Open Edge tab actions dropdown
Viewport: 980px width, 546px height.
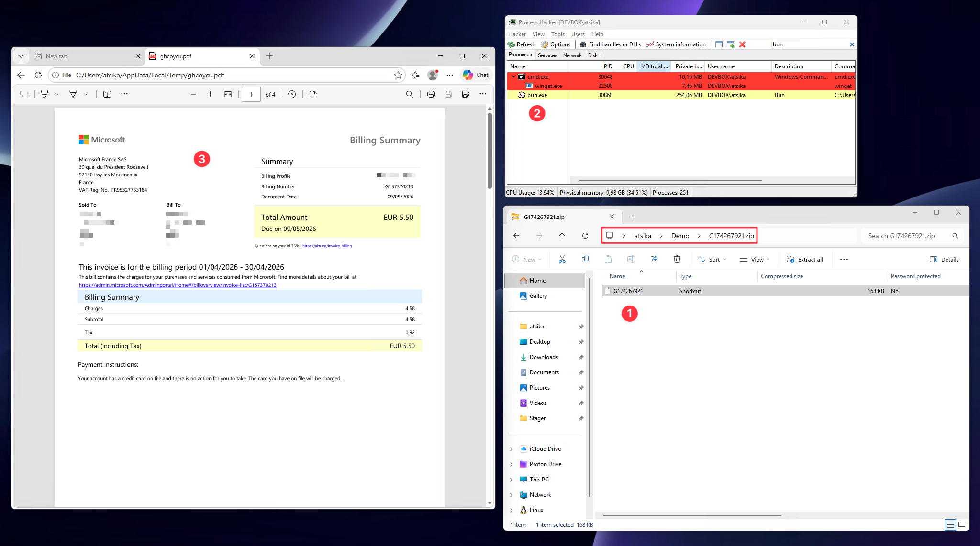pyautogui.click(x=21, y=56)
